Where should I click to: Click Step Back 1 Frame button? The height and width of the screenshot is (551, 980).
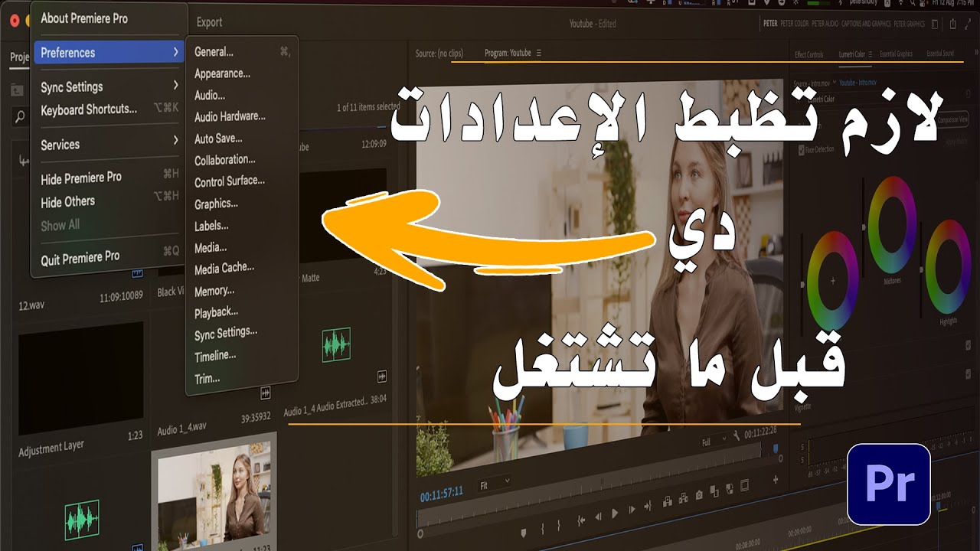tap(598, 517)
